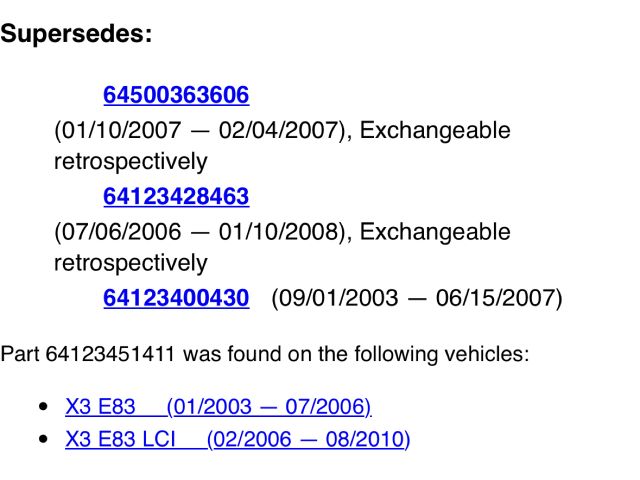This screenshot has width=640, height=480.
Task: Select the X3 E83 LCI vehicle link
Action: click(238, 439)
